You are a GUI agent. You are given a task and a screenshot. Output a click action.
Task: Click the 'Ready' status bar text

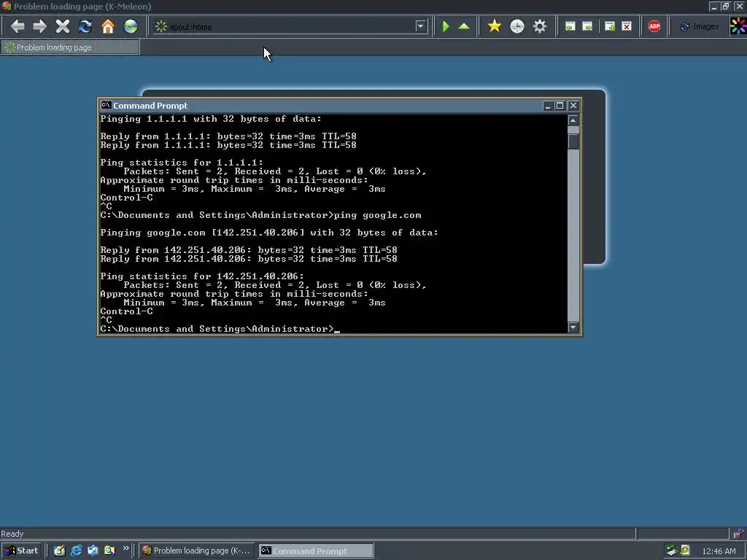[x=12, y=534]
